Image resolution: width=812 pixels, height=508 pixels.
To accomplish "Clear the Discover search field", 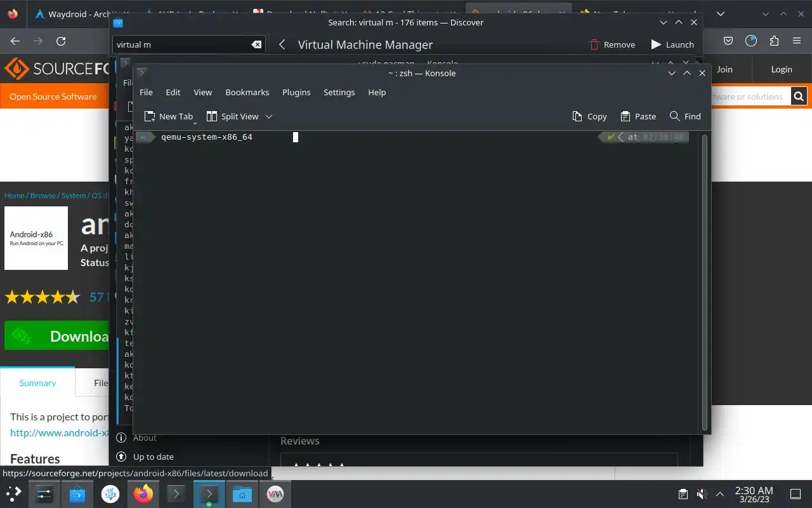I will pos(256,44).
